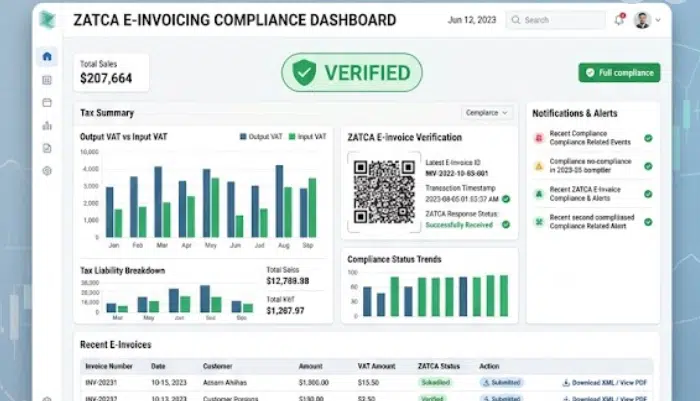700x401 pixels.
Task: Click green check beside Successfully Received
Action: pyautogui.click(x=506, y=225)
